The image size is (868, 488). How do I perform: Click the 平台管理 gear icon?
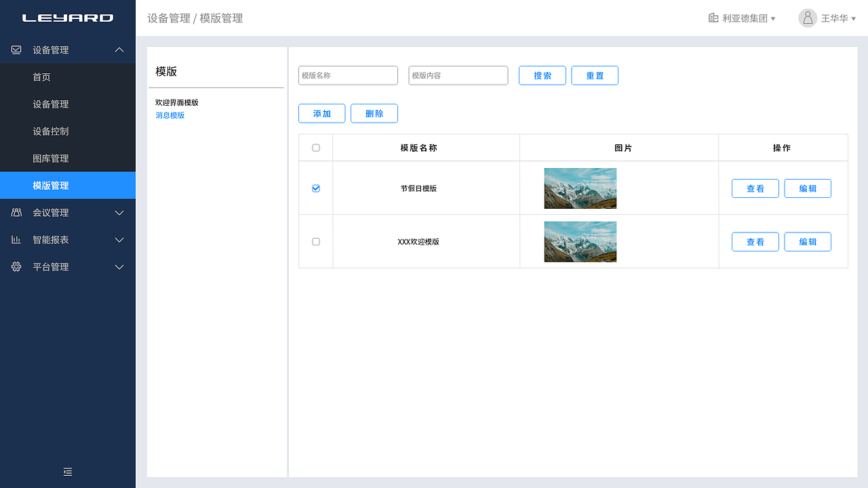pos(16,266)
